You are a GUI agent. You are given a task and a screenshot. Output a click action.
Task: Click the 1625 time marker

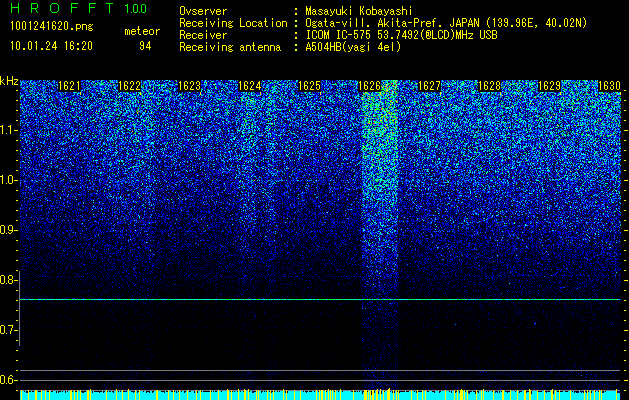click(x=309, y=86)
